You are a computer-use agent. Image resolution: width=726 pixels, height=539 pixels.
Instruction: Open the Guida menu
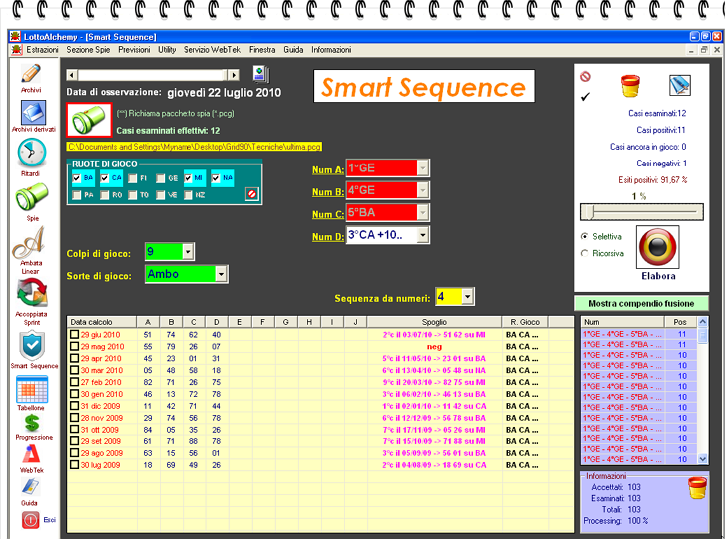pos(293,50)
